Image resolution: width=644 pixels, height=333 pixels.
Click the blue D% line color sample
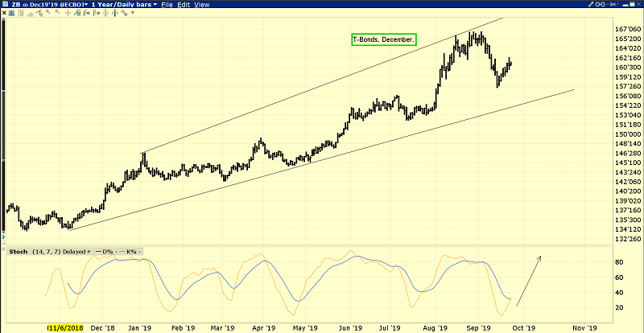(x=98, y=251)
